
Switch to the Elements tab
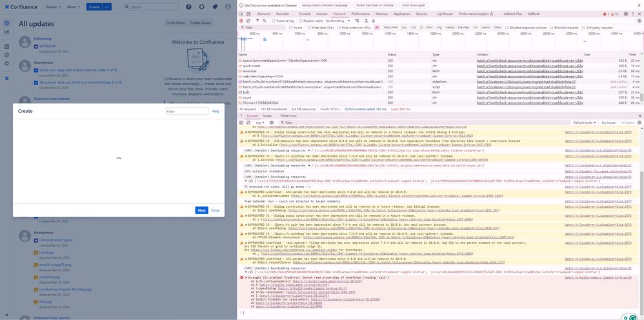coord(264,14)
